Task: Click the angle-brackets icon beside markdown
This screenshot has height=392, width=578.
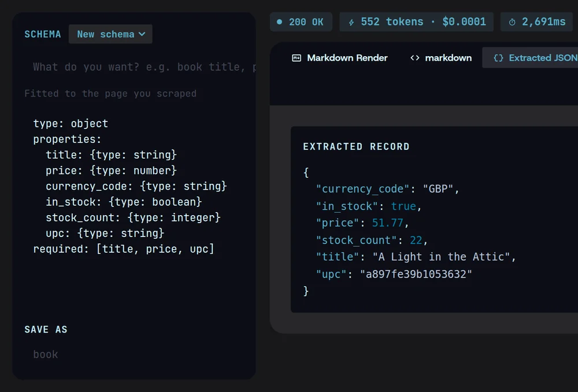Action: point(414,58)
